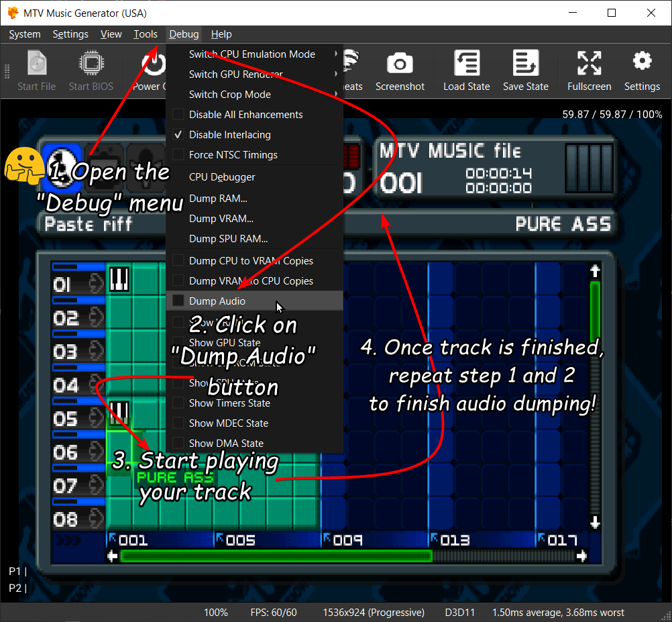Toggle Show DMA State checkbox
The height and width of the screenshot is (622, 672).
coord(178,444)
